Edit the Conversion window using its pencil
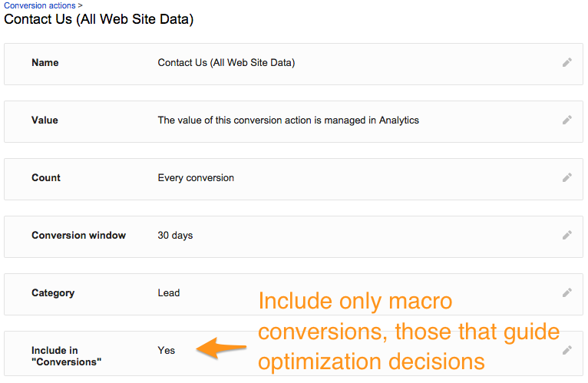Screen dimensions: 588x383 [567, 235]
